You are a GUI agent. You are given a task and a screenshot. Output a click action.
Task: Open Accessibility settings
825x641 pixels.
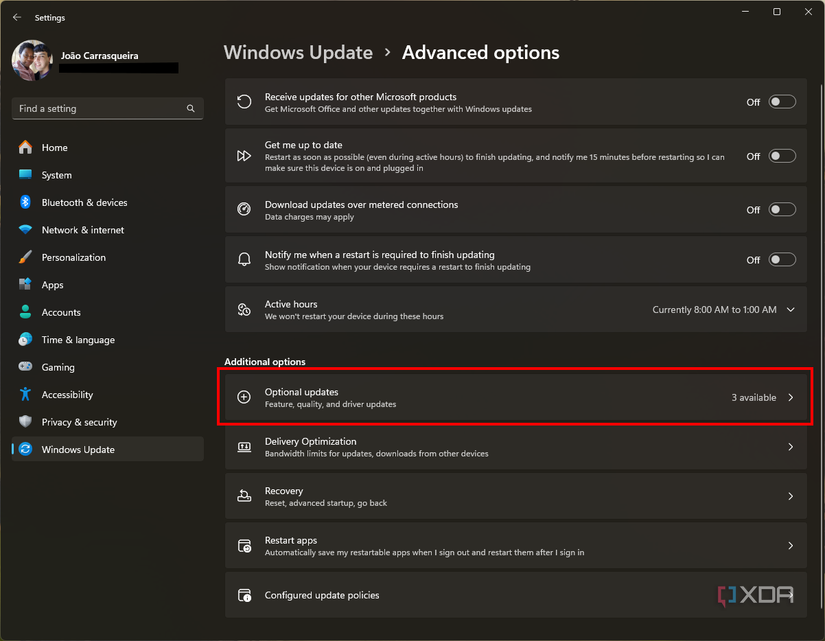click(x=107, y=394)
